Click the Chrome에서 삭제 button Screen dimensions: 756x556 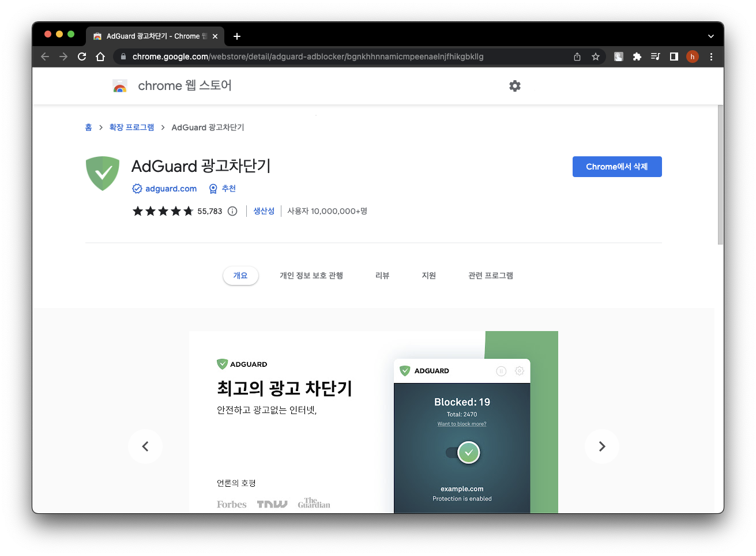[617, 167]
